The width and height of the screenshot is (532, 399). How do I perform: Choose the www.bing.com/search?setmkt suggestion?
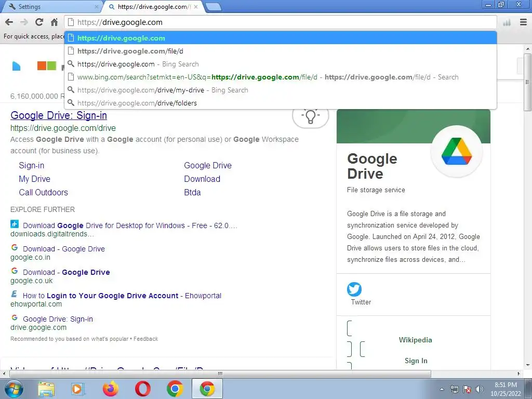tap(281, 77)
